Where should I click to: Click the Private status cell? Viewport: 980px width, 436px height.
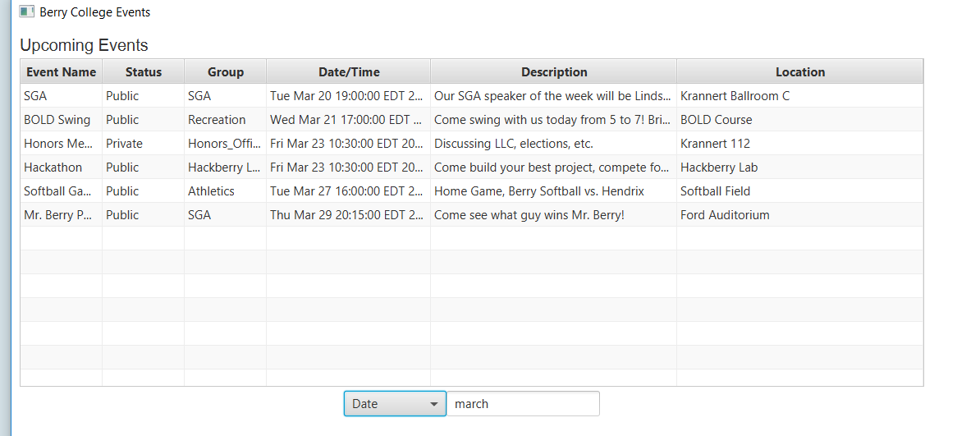pyautogui.click(x=124, y=144)
